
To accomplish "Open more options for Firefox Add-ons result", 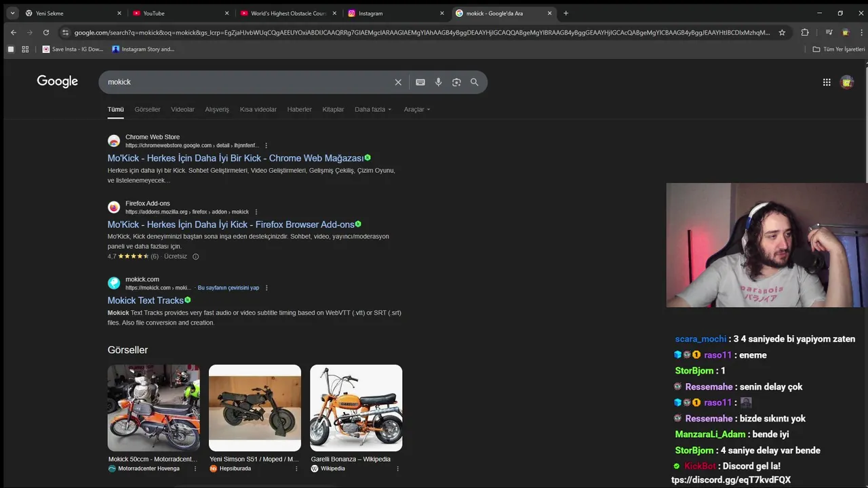I will coord(256,211).
